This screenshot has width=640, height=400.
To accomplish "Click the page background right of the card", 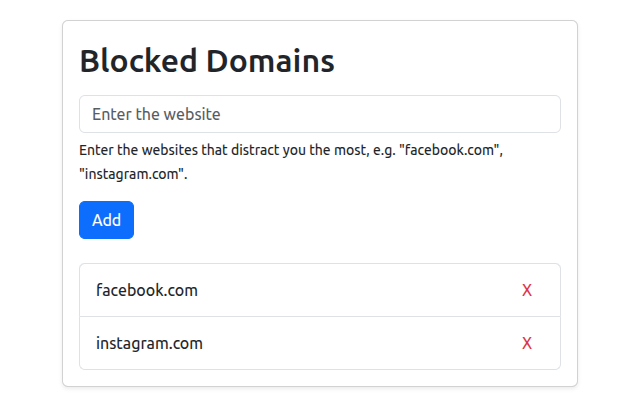I will [x=608, y=200].
